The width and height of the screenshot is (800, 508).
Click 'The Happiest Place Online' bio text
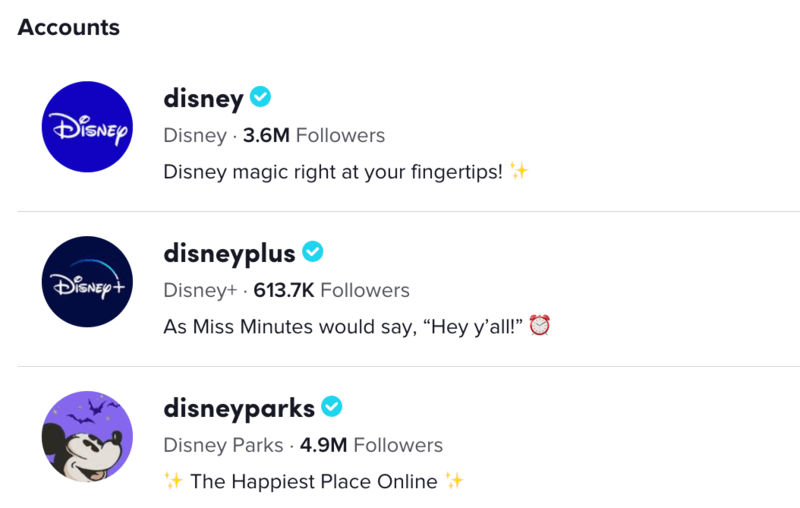(x=314, y=481)
